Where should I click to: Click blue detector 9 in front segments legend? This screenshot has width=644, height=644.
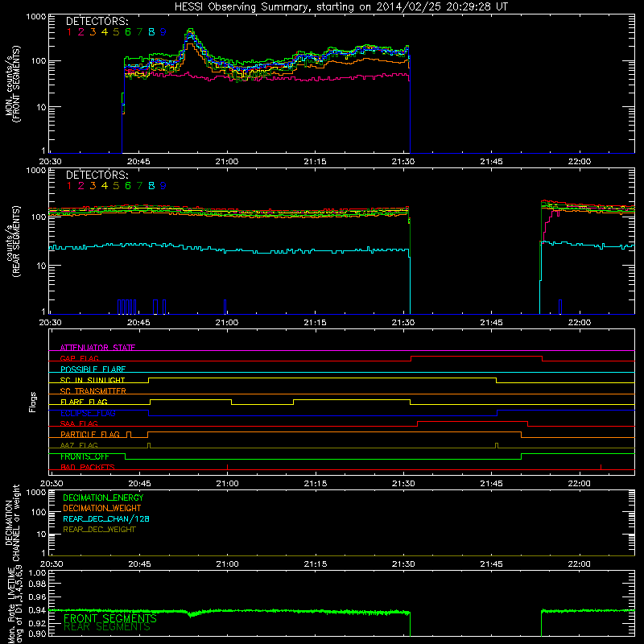pos(163,32)
